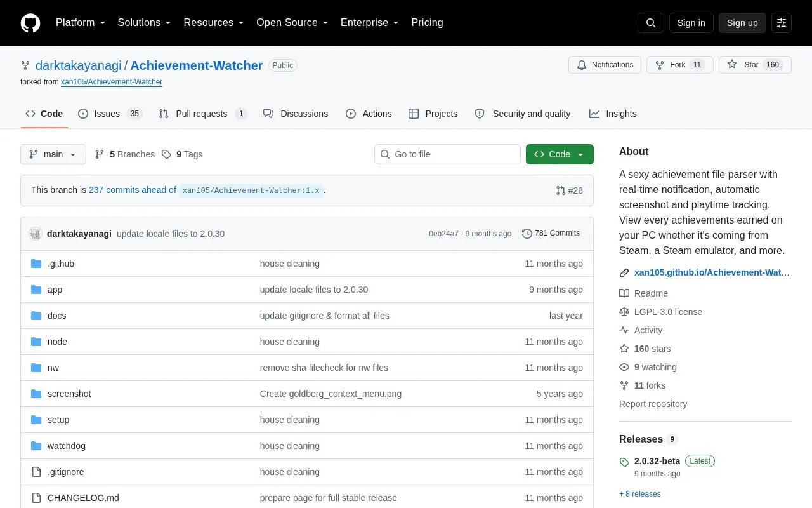This screenshot has height=508, width=812.
Task: Open the Discussions tab
Action: pyautogui.click(x=296, y=114)
